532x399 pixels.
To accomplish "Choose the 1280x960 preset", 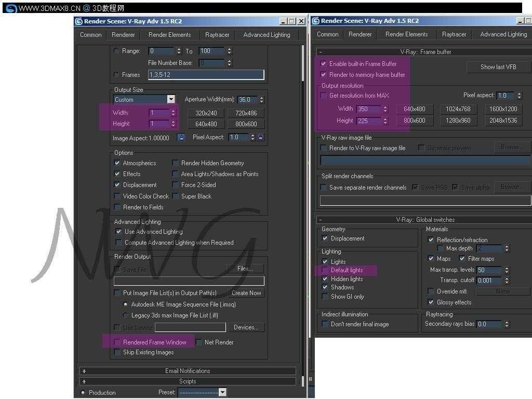I will pyautogui.click(x=458, y=121).
